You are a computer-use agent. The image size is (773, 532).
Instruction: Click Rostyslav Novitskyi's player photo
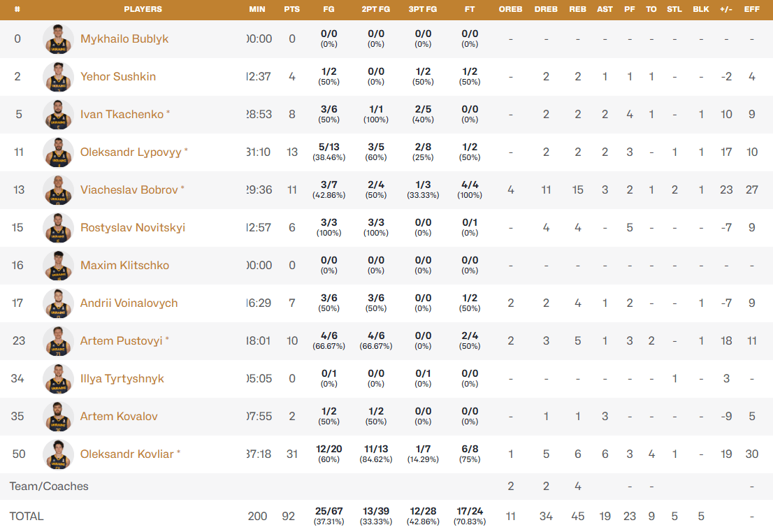(58, 228)
